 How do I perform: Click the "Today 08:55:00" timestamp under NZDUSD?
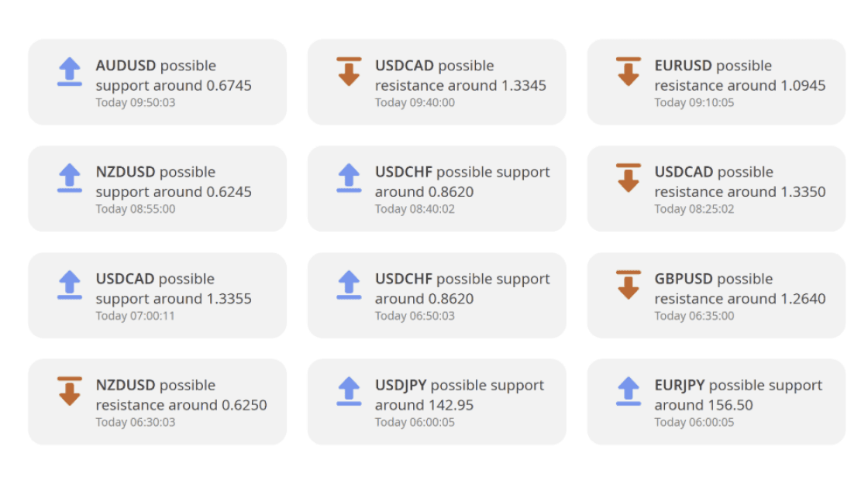pyautogui.click(x=136, y=209)
